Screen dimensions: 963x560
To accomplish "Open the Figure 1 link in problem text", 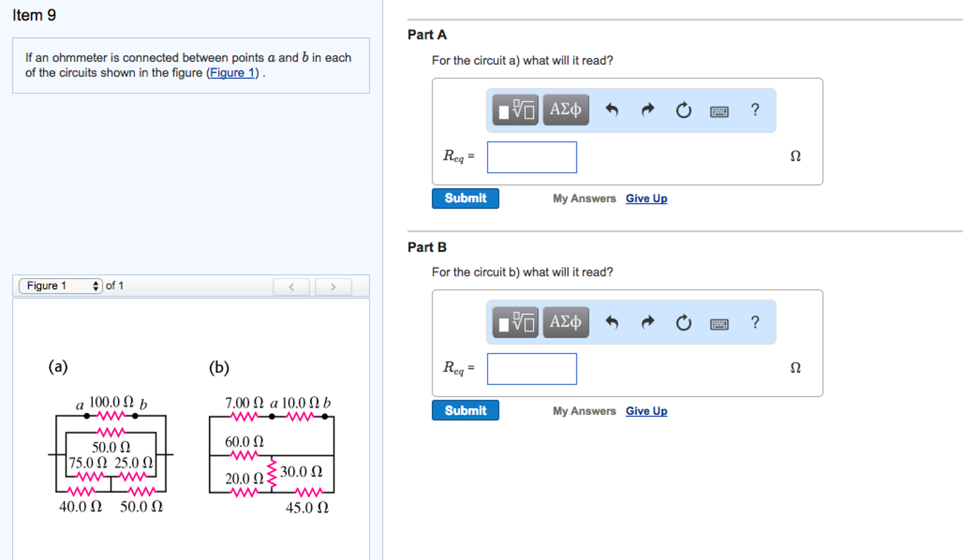I will point(232,73).
